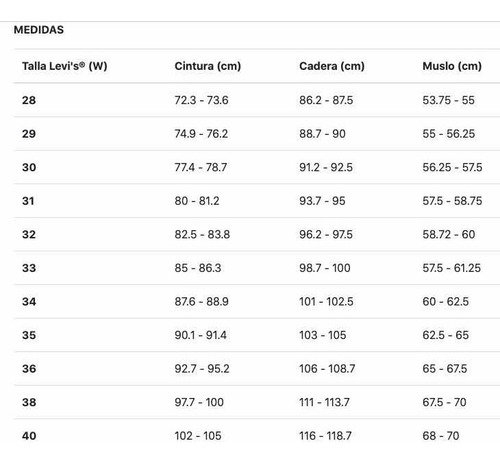Select size 34 row label
Screen dimensions: 500x463
coord(29,302)
